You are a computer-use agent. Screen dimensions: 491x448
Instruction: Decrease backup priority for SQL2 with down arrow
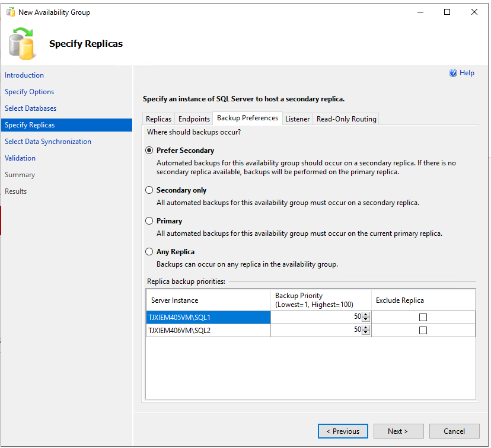click(366, 333)
